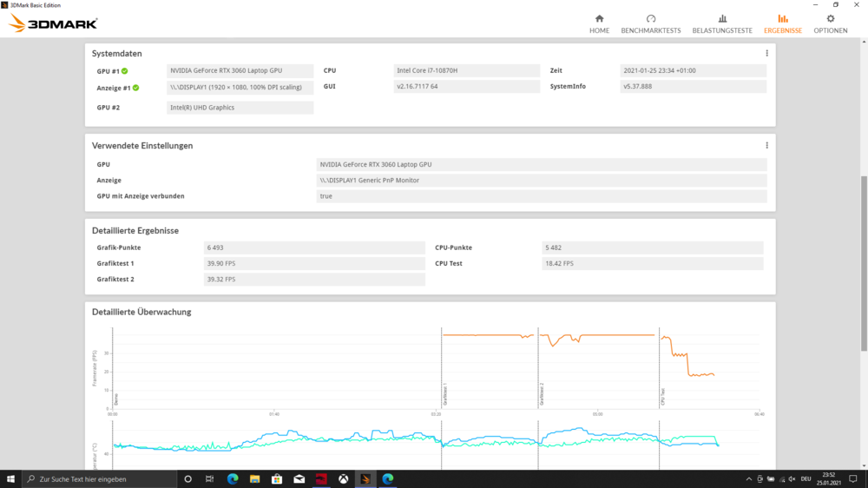Open Xbox app from taskbar

[344, 478]
